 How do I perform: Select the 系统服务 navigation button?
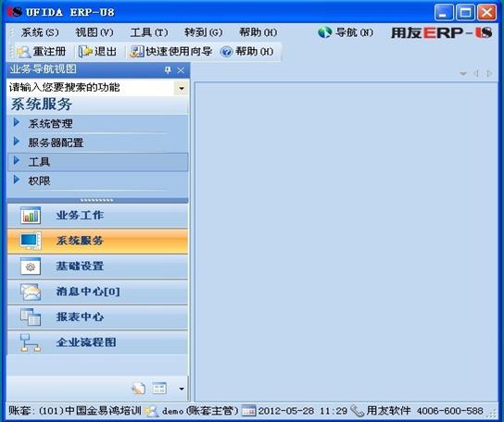point(97,241)
